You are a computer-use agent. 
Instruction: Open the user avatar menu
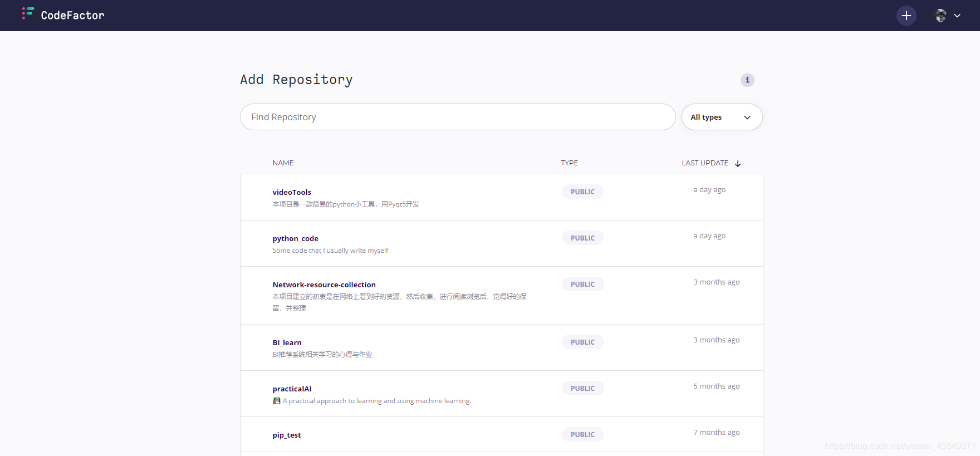[x=940, y=16]
